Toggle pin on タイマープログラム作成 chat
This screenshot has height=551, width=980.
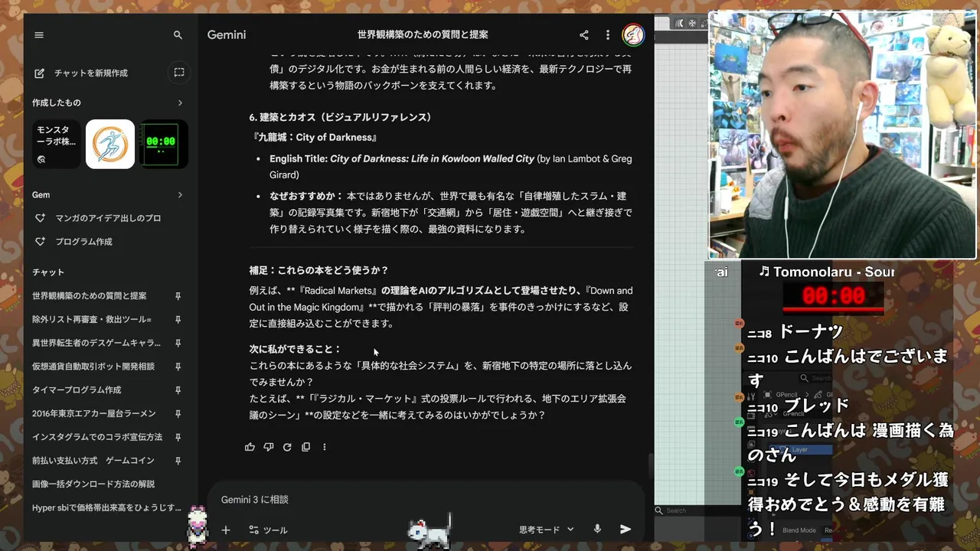[x=178, y=390]
